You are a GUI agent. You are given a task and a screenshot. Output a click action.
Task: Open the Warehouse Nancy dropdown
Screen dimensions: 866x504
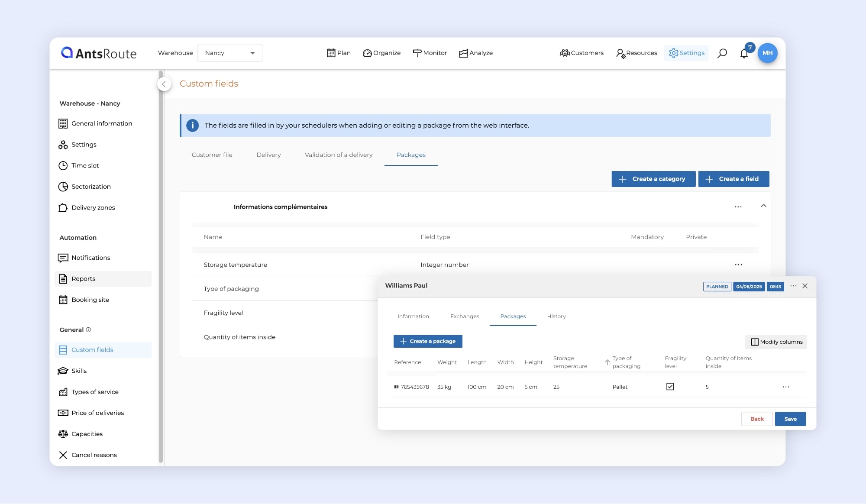230,53
